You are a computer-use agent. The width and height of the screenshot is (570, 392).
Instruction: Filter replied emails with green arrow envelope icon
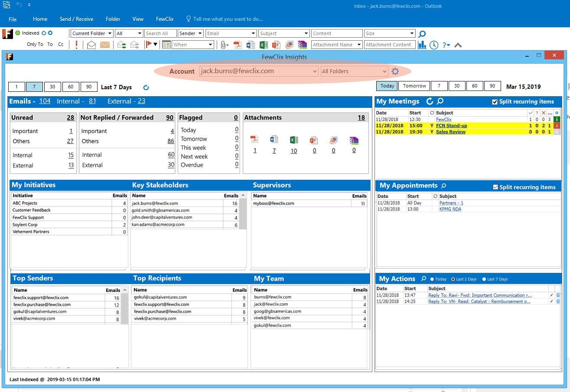point(122,45)
